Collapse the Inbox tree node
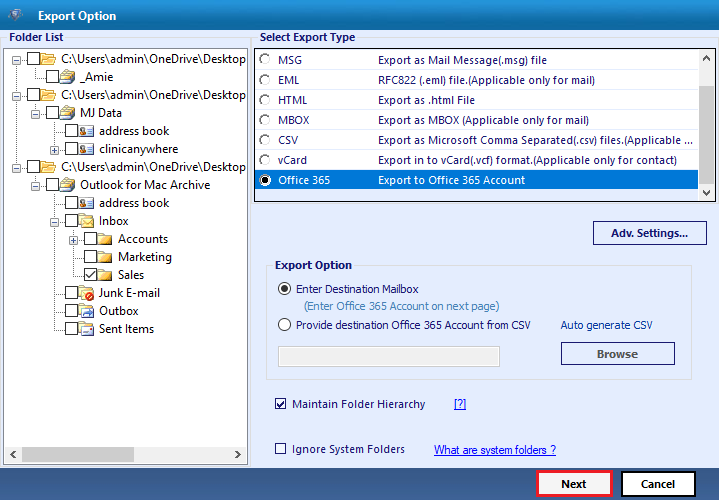The width and height of the screenshot is (719, 500). click(54, 222)
